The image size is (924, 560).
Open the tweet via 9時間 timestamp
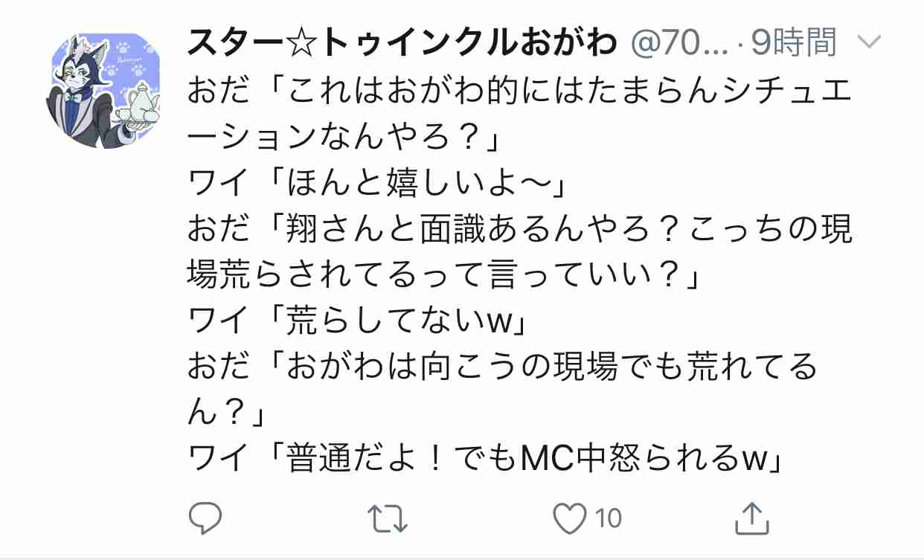[795, 45]
